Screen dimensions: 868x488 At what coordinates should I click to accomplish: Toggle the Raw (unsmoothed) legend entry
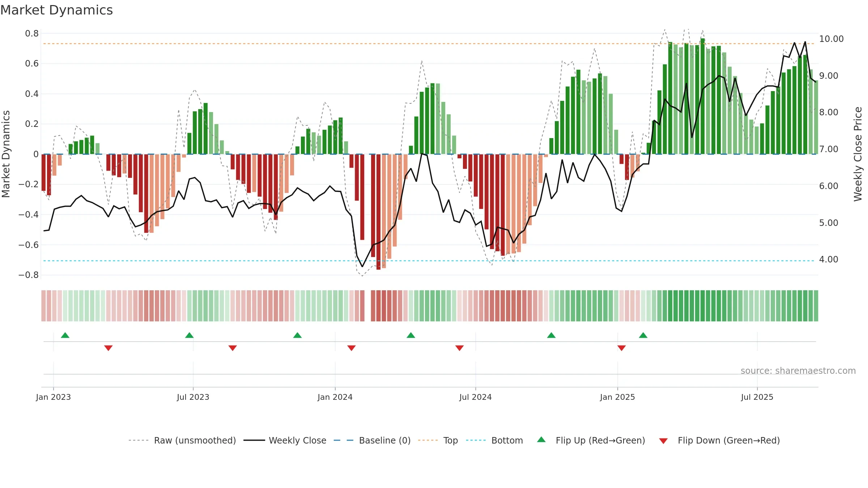(182, 440)
